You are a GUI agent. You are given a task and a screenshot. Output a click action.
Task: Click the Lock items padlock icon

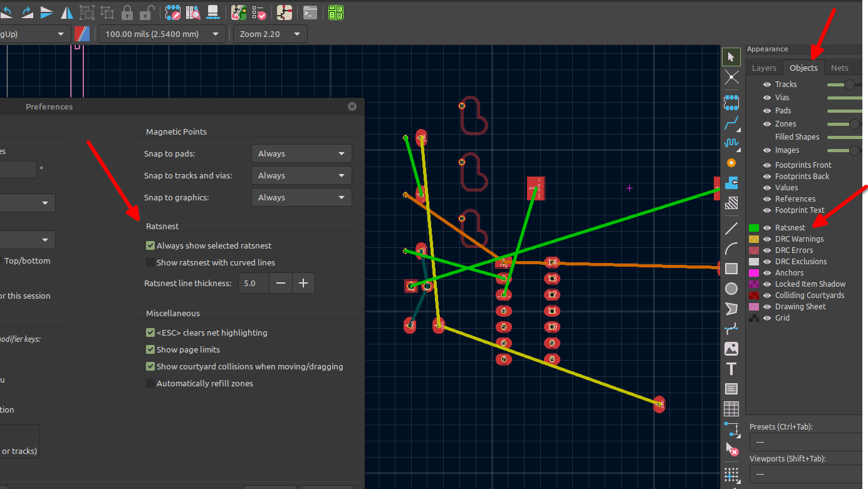tap(127, 12)
